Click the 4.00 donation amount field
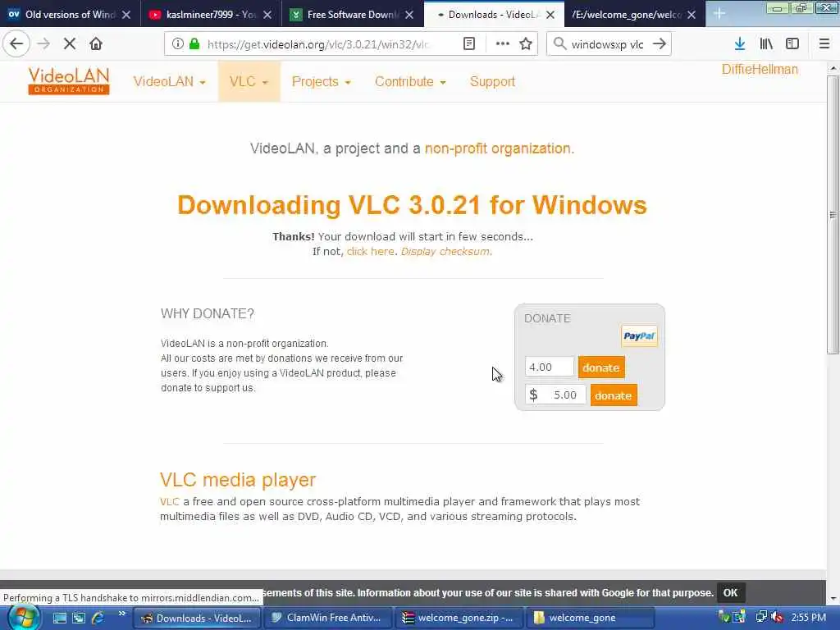840x630 pixels. (x=549, y=367)
